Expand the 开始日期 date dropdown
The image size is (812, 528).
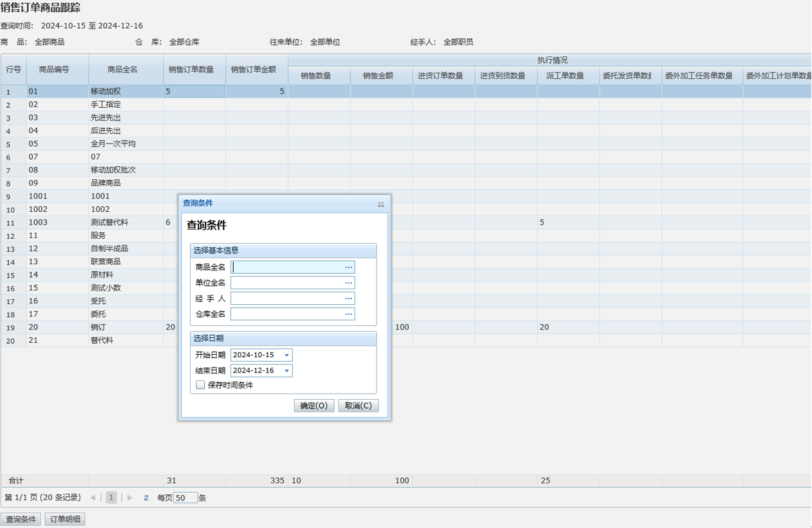tap(286, 356)
